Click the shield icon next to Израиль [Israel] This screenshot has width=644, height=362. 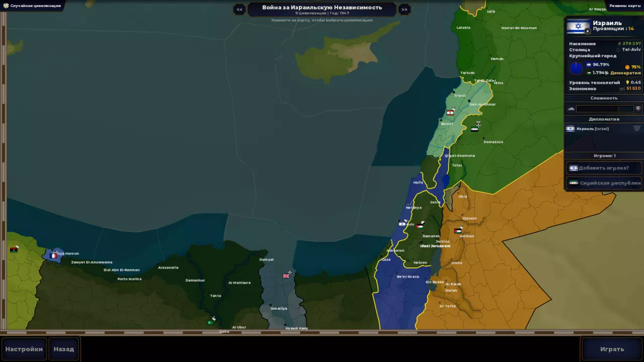click(637, 129)
